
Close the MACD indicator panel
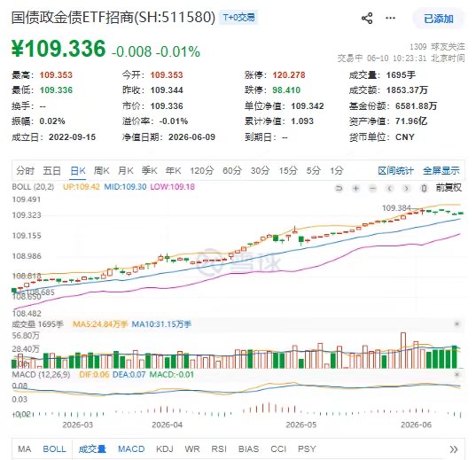456,374
